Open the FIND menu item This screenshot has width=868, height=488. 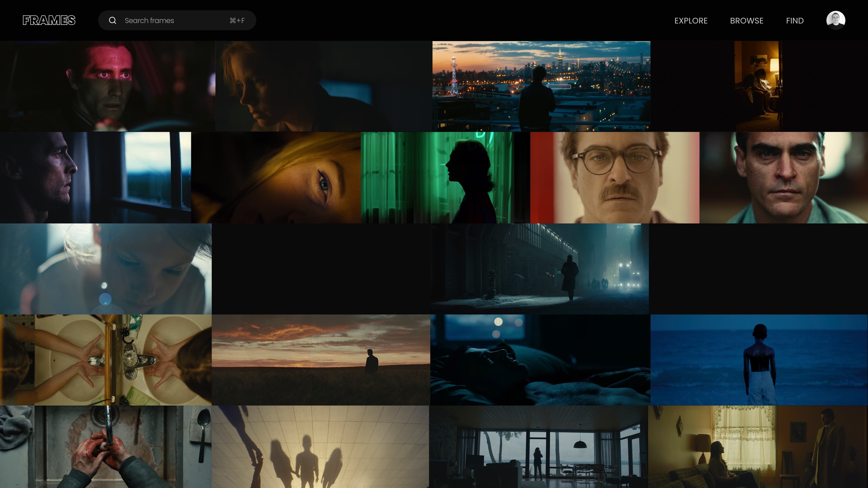tap(795, 21)
